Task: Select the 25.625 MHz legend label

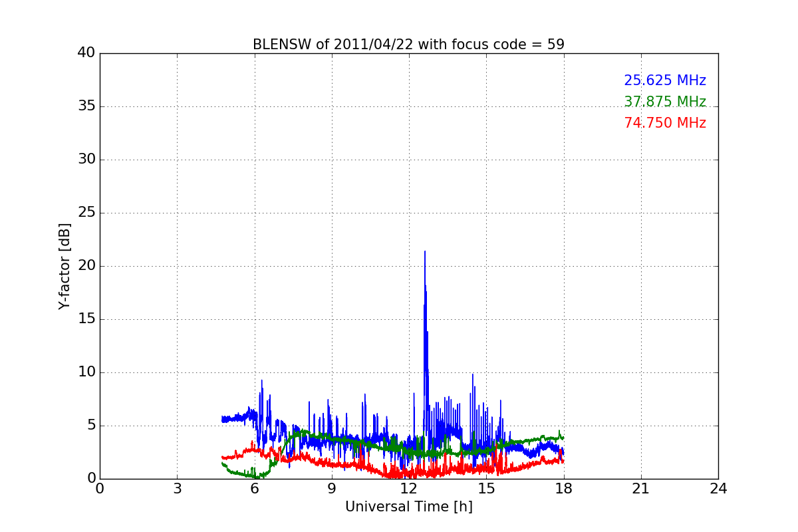Action: pos(665,80)
